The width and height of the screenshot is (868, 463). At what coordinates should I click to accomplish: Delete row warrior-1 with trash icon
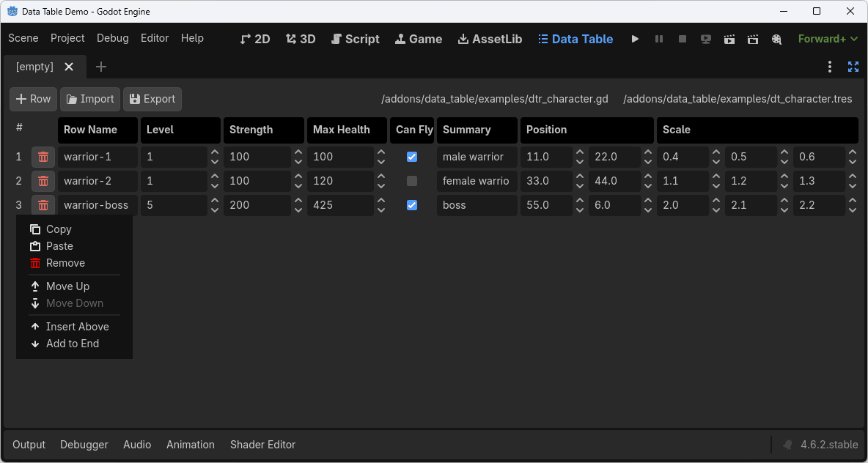[x=43, y=157]
